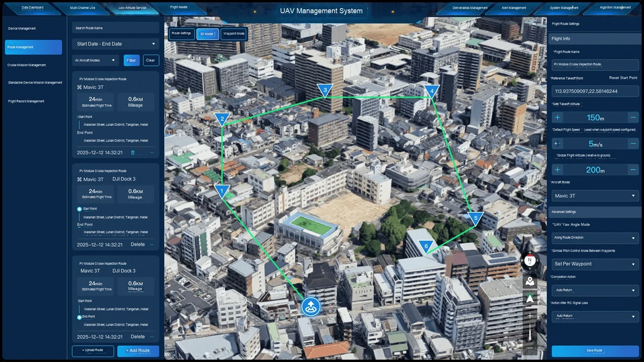The width and height of the screenshot is (644, 362).
Task: Open the Aircraft Model Mavic 3T dropdown
Action: (x=595, y=196)
